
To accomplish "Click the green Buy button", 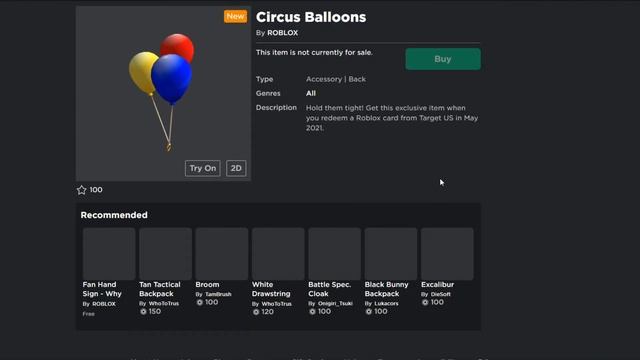I will [443, 59].
